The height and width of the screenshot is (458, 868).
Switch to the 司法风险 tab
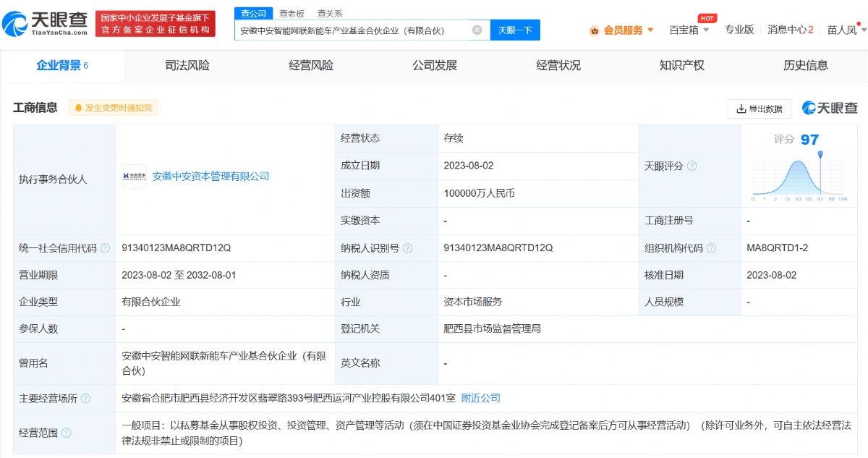(x=187, y=66)
